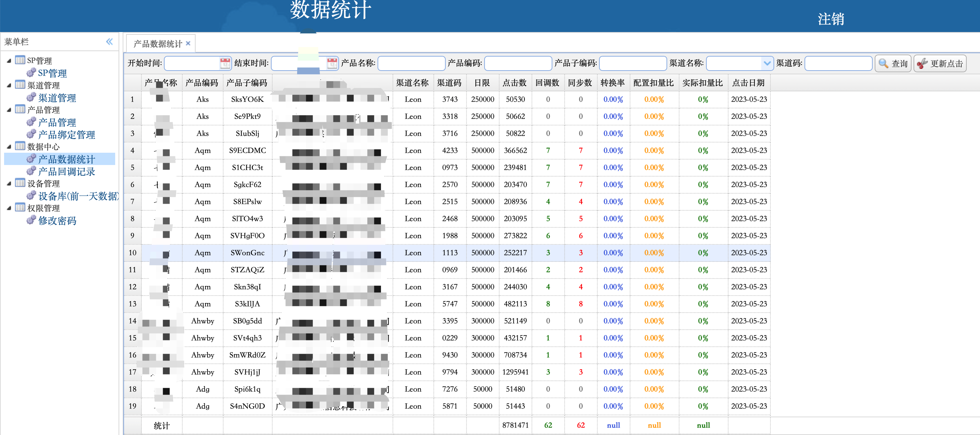Click 注销 to log out

pyautogui.click(x=830, y=19)
